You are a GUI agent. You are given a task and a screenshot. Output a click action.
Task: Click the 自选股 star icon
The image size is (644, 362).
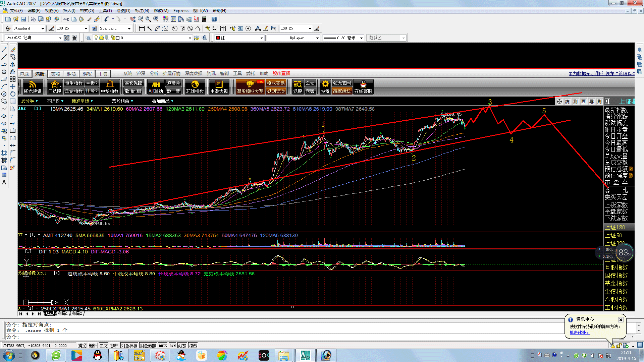click(55, 87)
